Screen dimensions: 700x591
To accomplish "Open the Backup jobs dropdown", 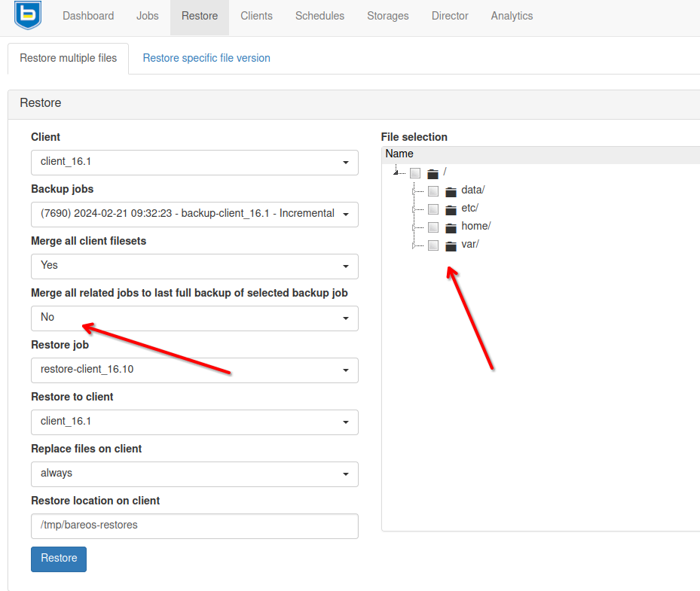I will [194, 214].
